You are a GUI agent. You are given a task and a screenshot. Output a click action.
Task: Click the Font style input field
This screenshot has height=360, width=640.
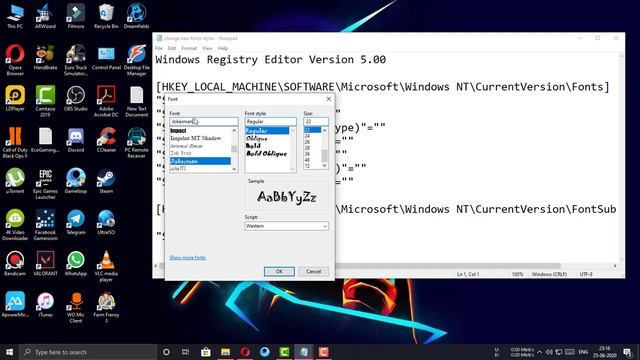(270, 122)
